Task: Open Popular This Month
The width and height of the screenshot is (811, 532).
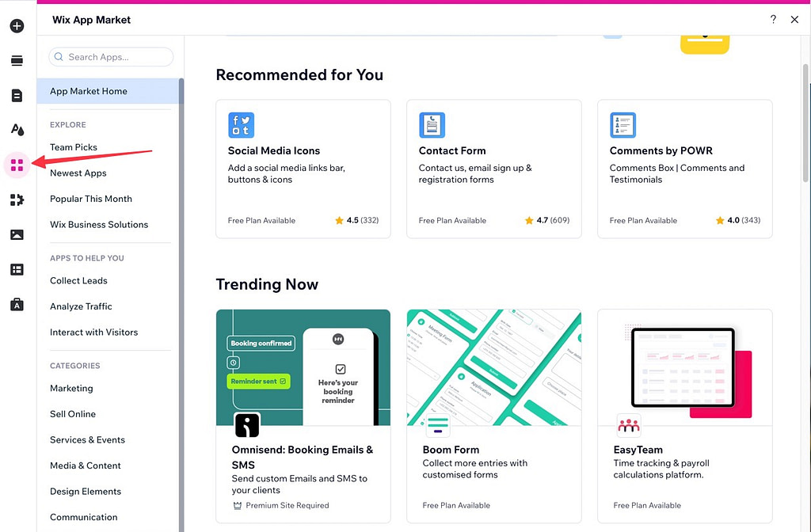Action: [x=89, y=199]
